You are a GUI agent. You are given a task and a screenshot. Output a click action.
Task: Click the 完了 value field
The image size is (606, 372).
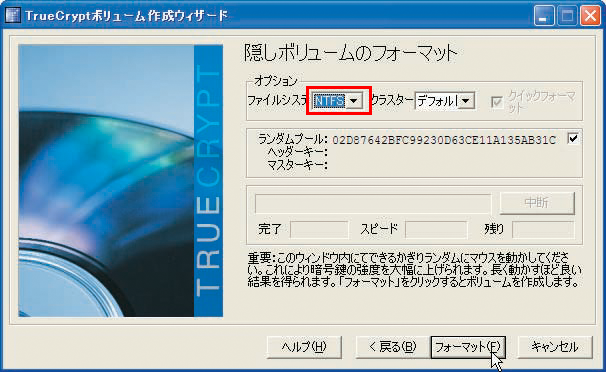point(319,229)
